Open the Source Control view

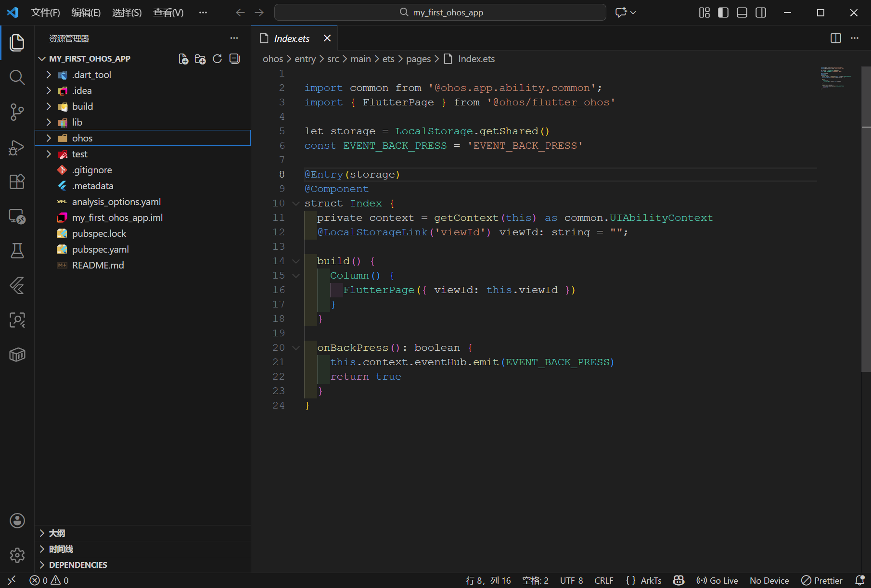[x=17, y=112]
